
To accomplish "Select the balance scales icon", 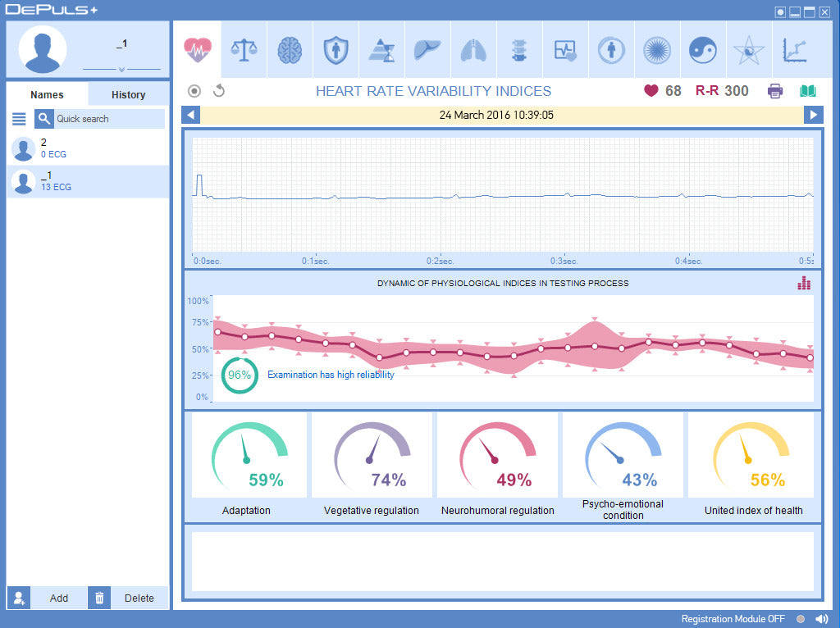I will [244, 50].
